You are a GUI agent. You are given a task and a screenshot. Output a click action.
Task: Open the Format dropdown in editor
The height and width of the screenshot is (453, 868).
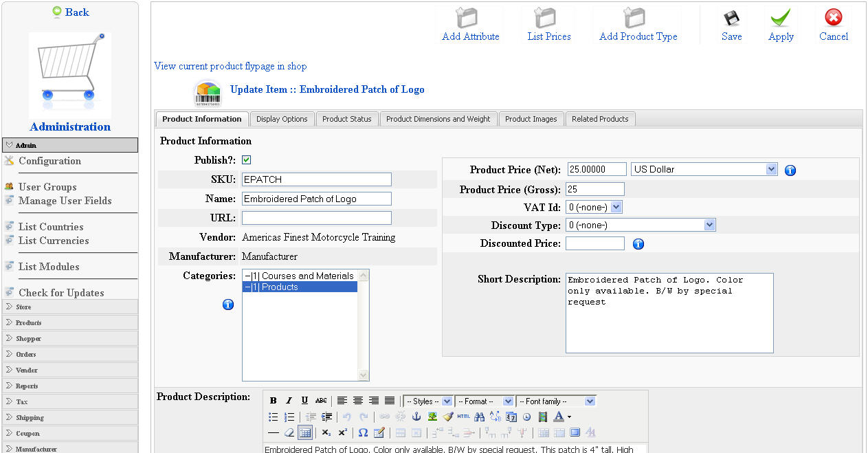pyautogui.click(x=485, y=401)
